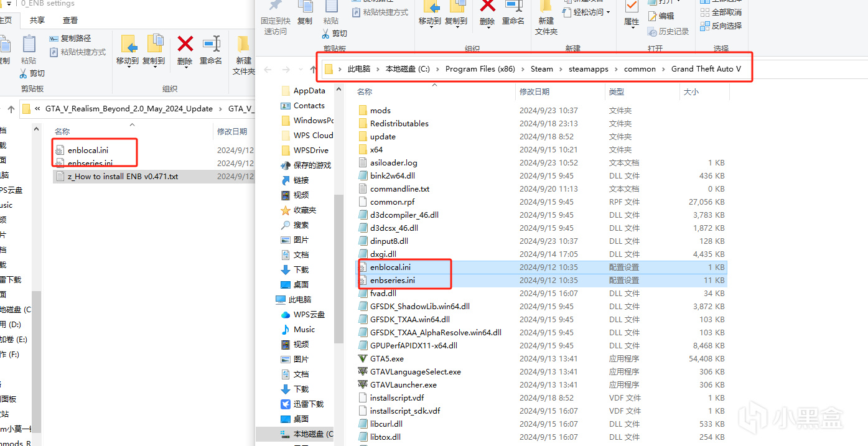Image resolution: width=868 pixels, height=446 pixels.
Task: Click the 粘贴 clipboard in the ENB settings window
Action: [29, 45]
